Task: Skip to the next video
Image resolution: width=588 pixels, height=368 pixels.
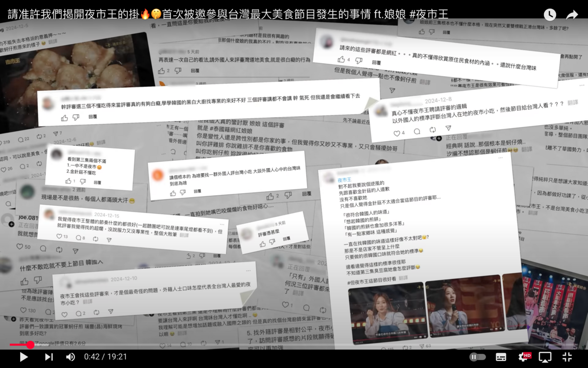Action: 49,357
